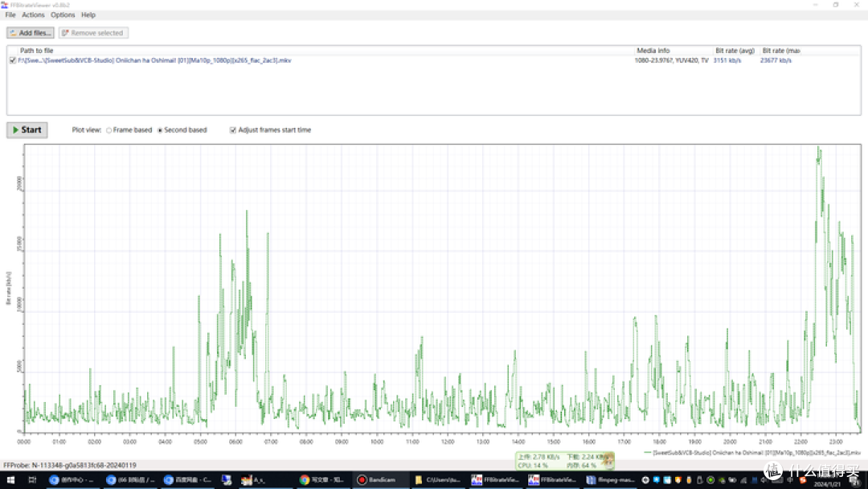Open the Windows Start menu
This screenshot has height=489, width=868.
(x=10, y=479)
